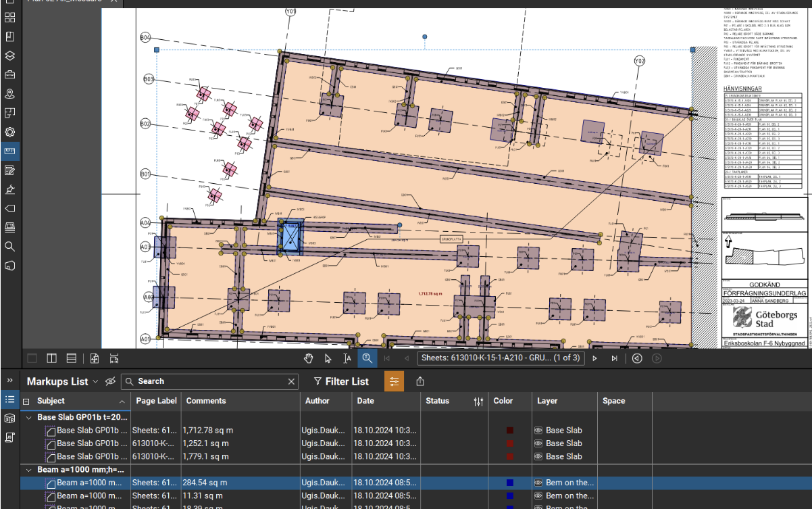Screen dimensions: 812x509
Task: Toggle Hide Markups eye icon
Action: pos(111,381)
